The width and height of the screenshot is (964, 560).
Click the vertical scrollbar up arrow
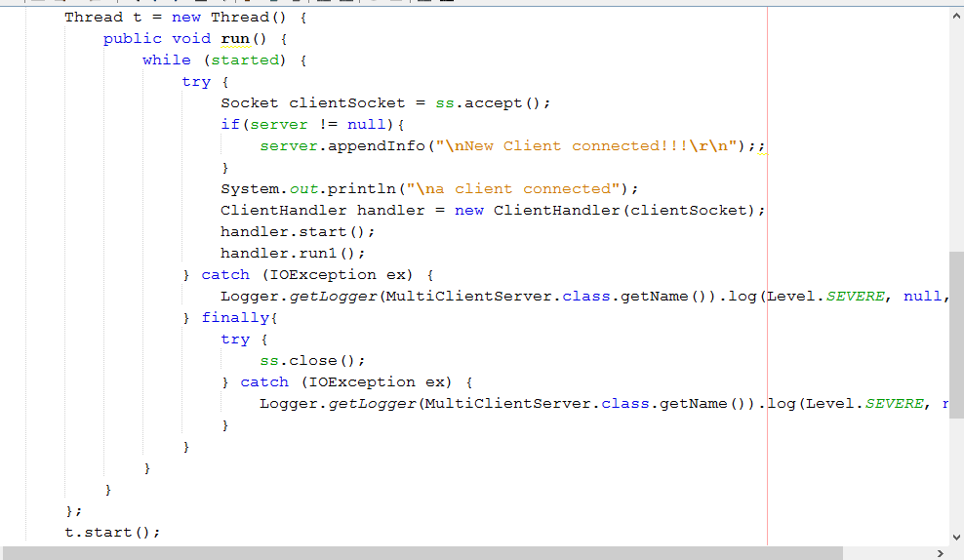956,17
